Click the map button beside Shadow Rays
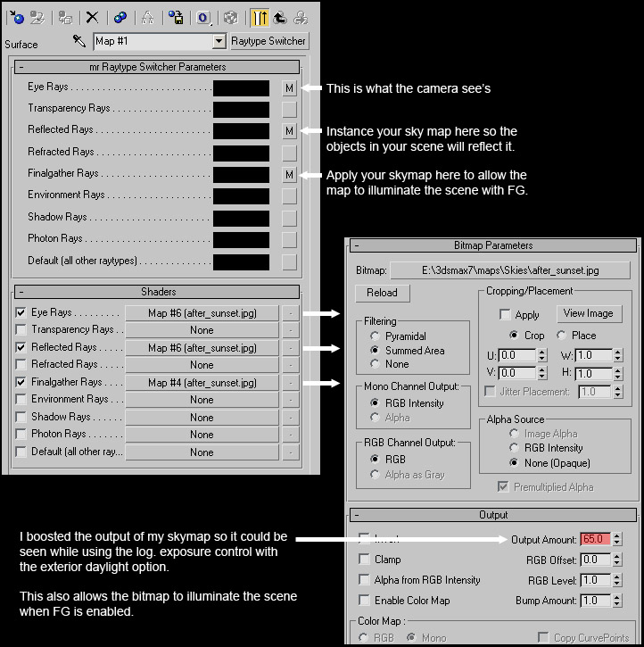 tap(289, 219)
